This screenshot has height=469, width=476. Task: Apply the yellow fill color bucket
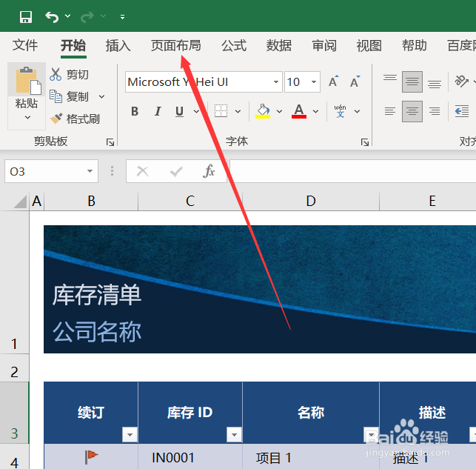pos(263,111)
